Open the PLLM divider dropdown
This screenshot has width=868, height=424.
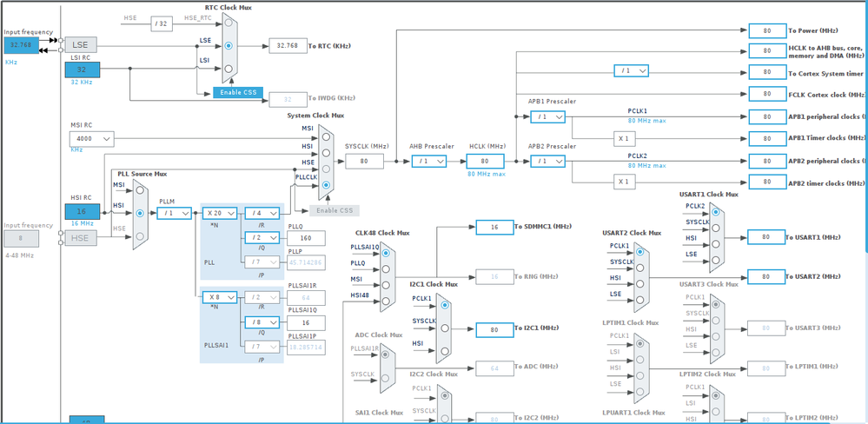pos(174,213)
